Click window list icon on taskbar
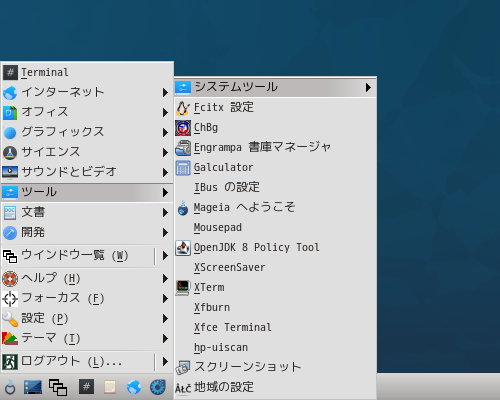This screenshot has width=500, height=400. click(x=58, y=387)
